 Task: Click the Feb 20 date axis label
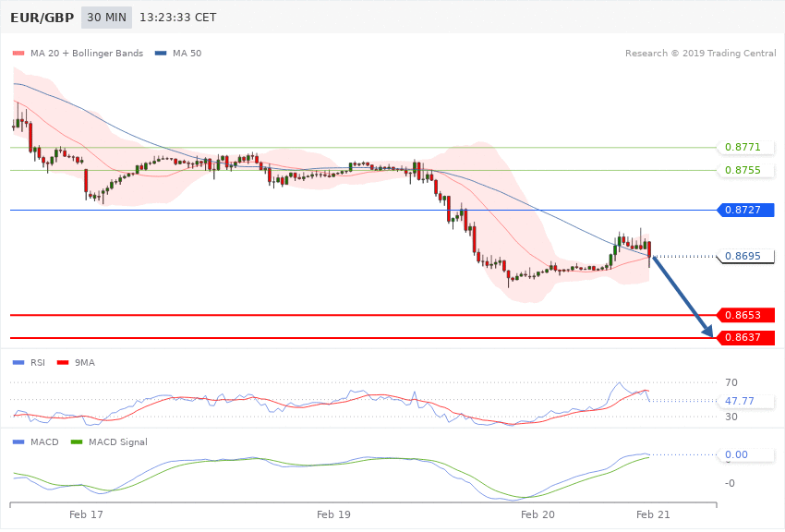click(537, 514)
